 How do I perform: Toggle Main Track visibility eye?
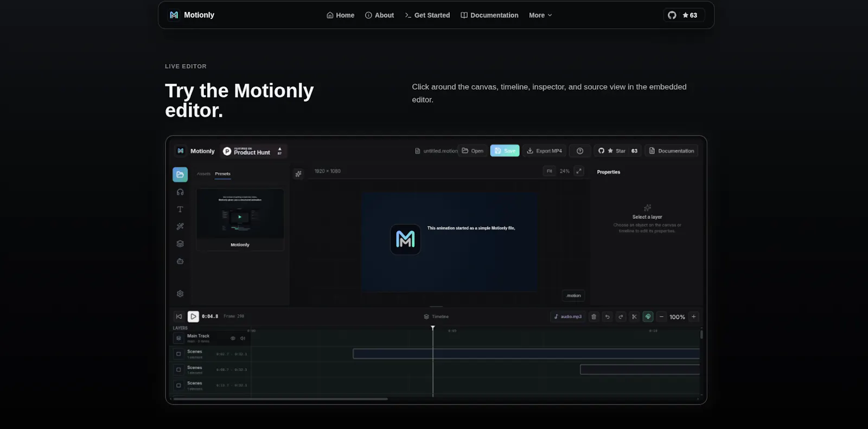tap(233, 338)
